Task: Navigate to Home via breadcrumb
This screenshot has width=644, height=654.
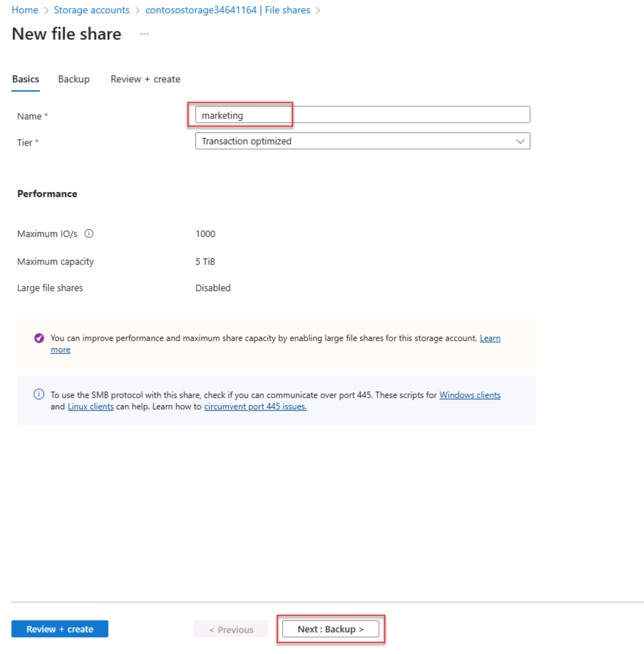Action: (25, 9)
